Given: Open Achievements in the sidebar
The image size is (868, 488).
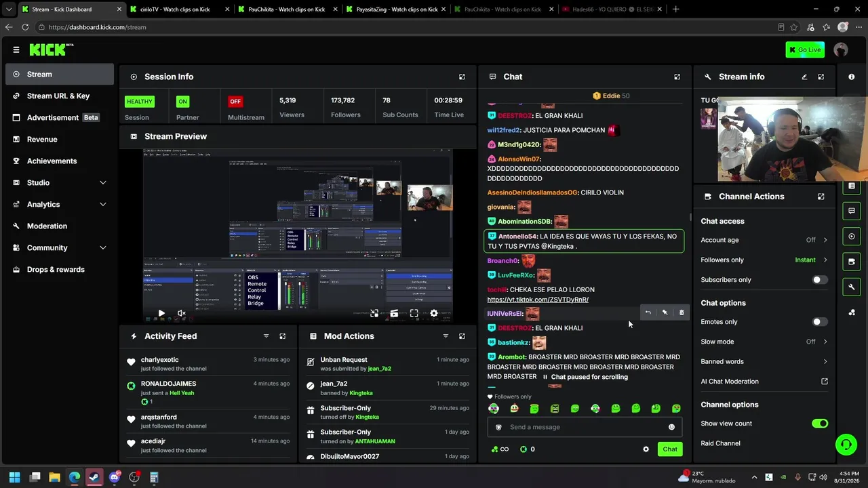Looking at the screenshot, I should coord(60,161).
